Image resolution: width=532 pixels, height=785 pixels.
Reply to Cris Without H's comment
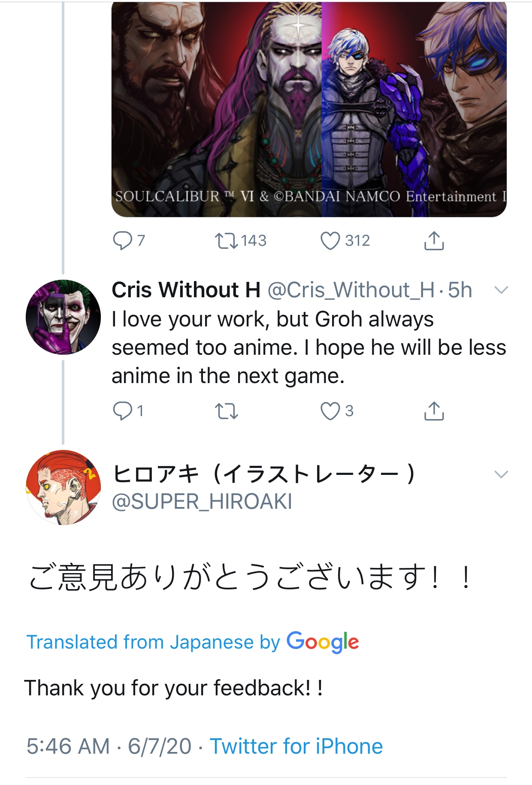[x=123, y=411]
